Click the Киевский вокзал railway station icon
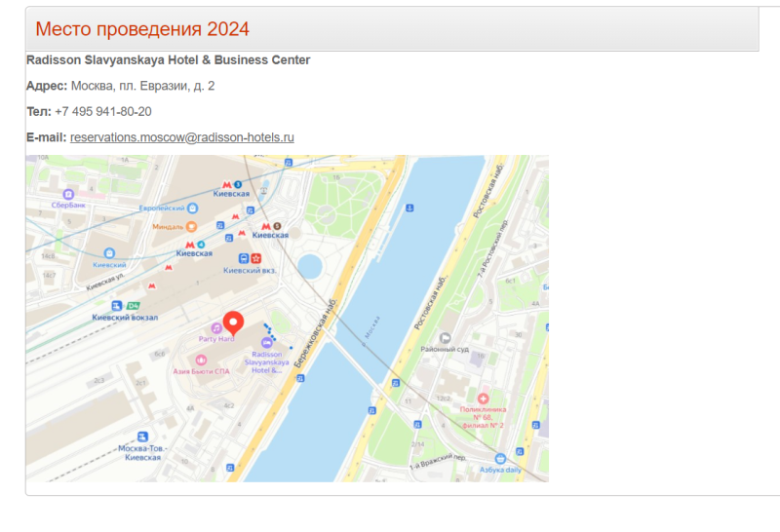 point(117,306)
